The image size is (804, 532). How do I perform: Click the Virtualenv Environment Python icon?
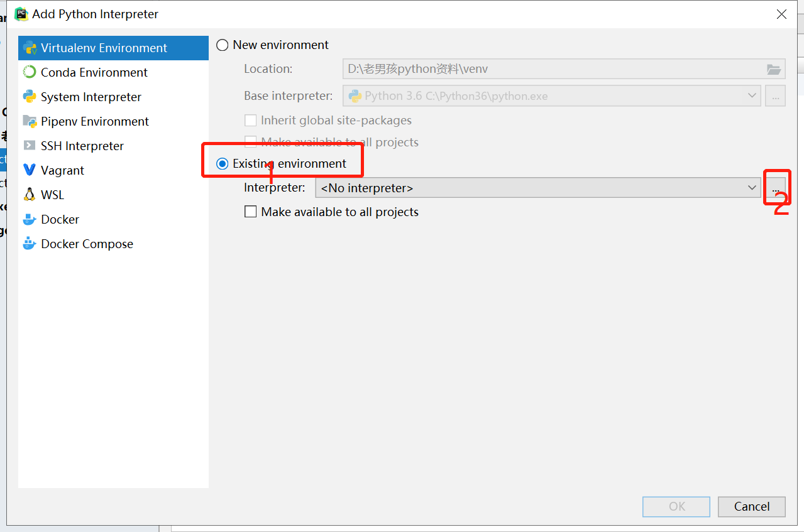30,48
